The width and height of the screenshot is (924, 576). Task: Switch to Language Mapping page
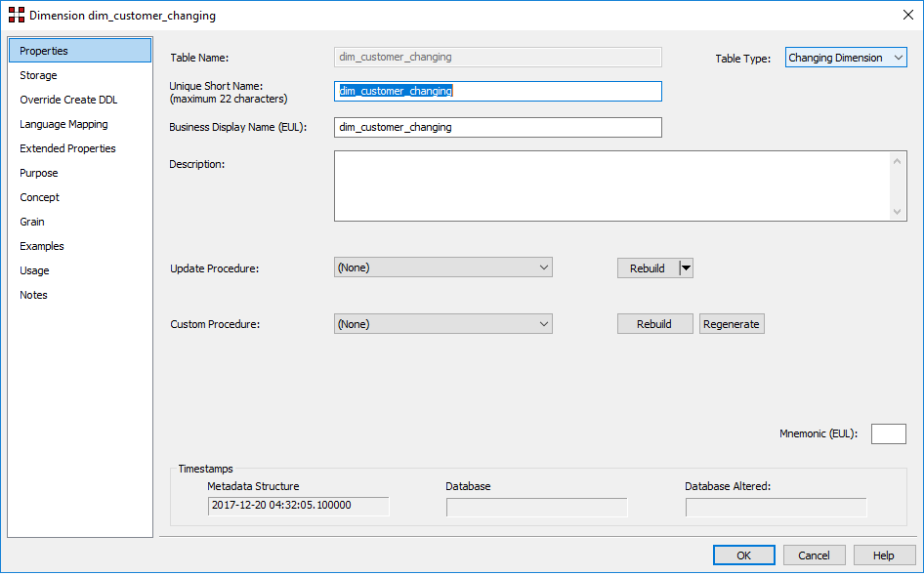[x=63, y=124]
